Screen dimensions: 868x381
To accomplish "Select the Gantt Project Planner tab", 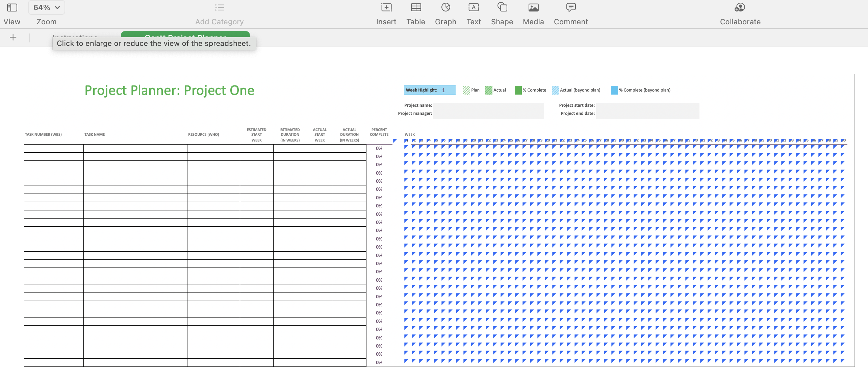I will [x=185, y=37].
